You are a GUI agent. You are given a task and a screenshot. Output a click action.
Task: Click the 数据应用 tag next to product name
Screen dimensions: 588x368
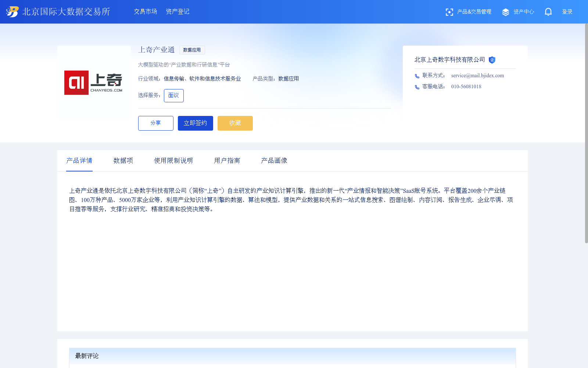click(192, 50)
